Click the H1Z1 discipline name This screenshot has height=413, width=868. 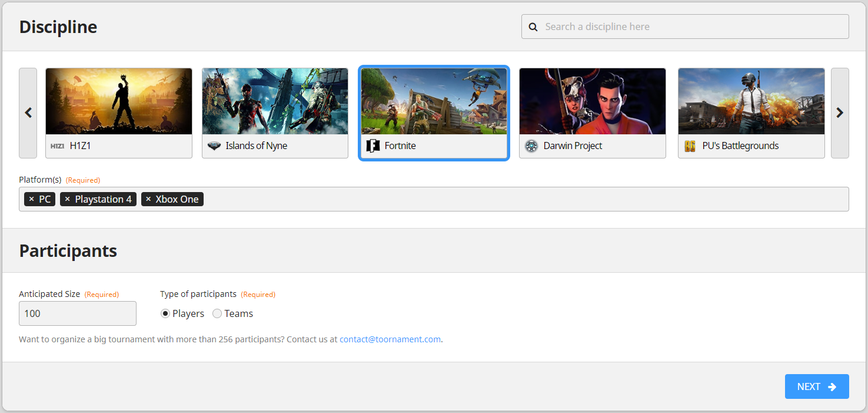tap(80, 146)
